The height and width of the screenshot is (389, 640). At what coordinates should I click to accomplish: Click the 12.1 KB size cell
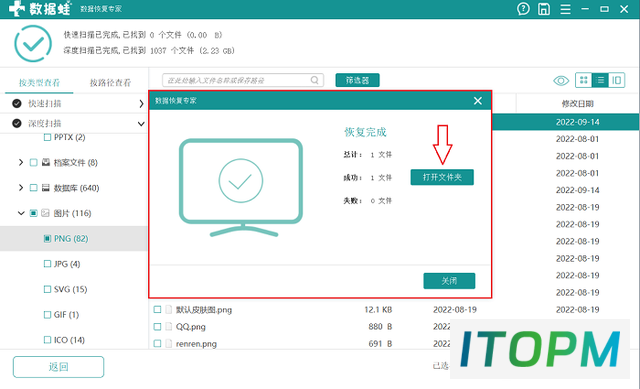[378, 310]
